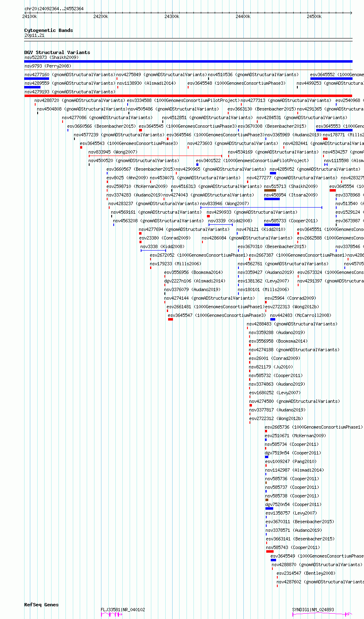
Task: Click the Cytogenetic Bands track title
Action: 49,30
